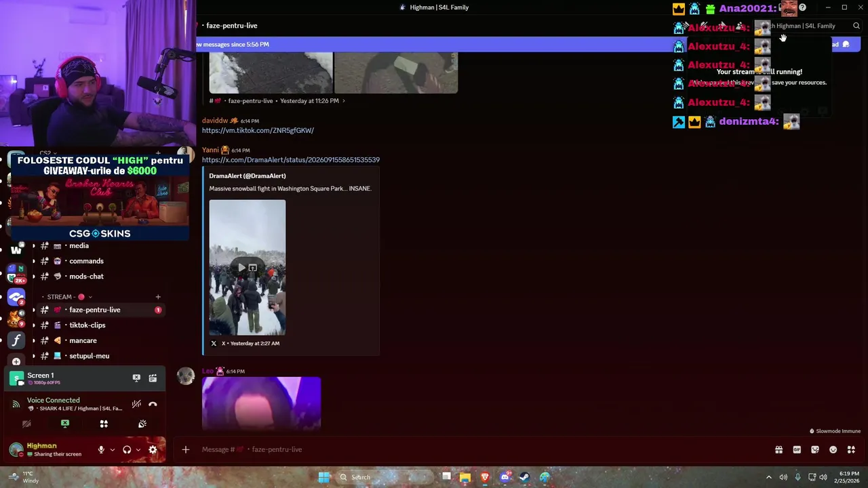Open headphone output options arrow
Viewport: 868px width, 488px height.
138,449
